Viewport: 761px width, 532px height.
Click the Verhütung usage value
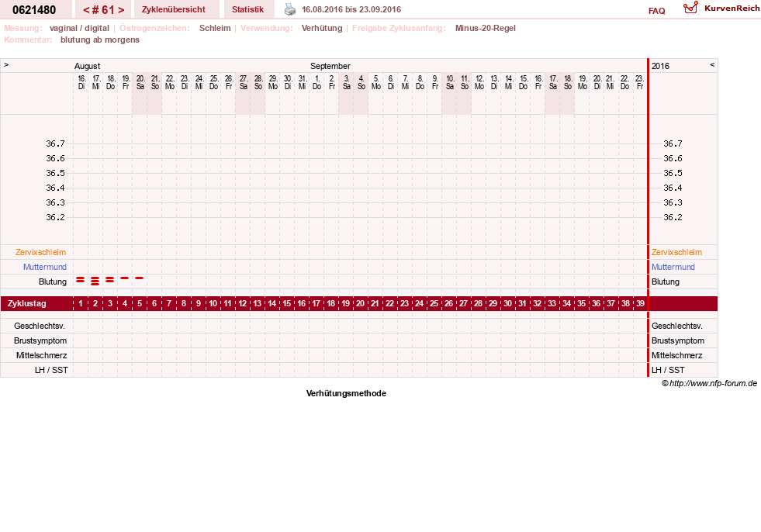pyautogui.click(x=322, y=28)
